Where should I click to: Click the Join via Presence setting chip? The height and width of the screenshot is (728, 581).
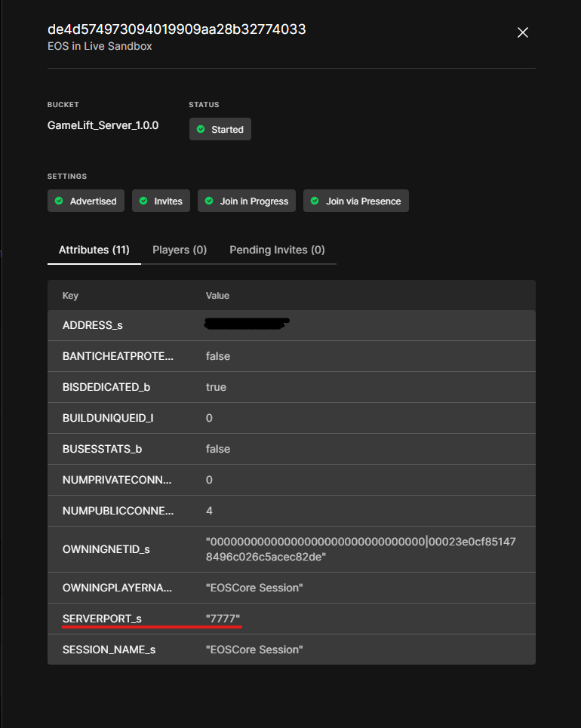[x=356, y=201]
